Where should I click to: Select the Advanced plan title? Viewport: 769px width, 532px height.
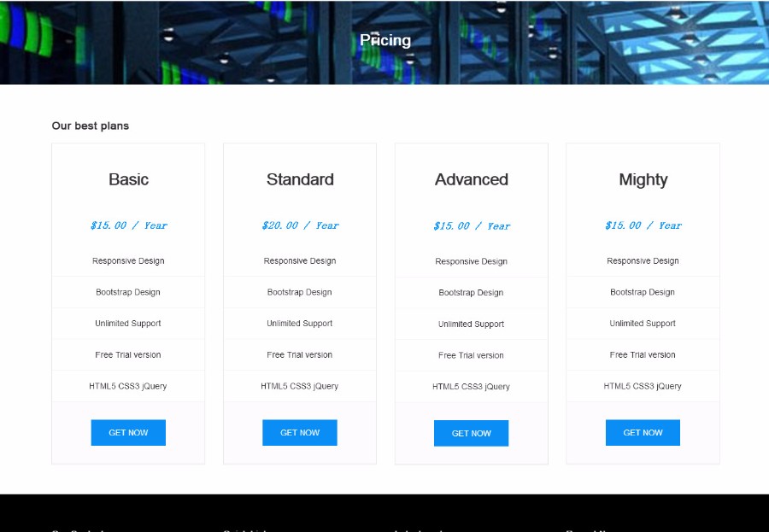[472, 179]
